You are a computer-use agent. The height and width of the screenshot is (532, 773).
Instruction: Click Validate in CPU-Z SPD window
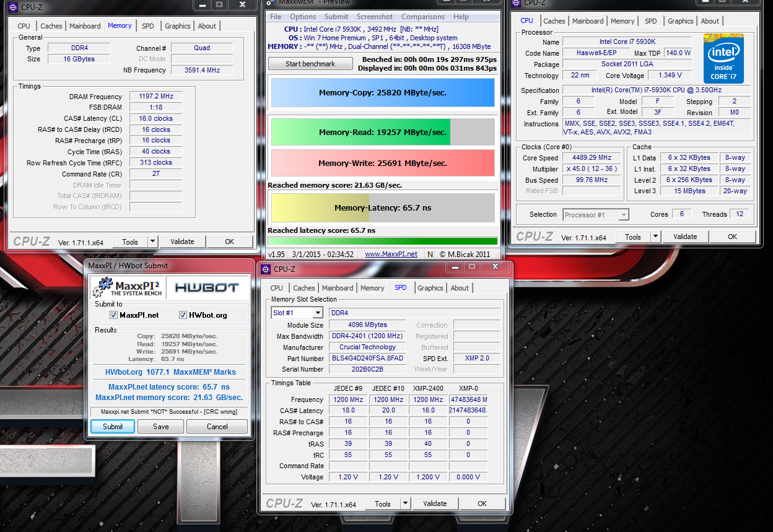pos(435,504)
